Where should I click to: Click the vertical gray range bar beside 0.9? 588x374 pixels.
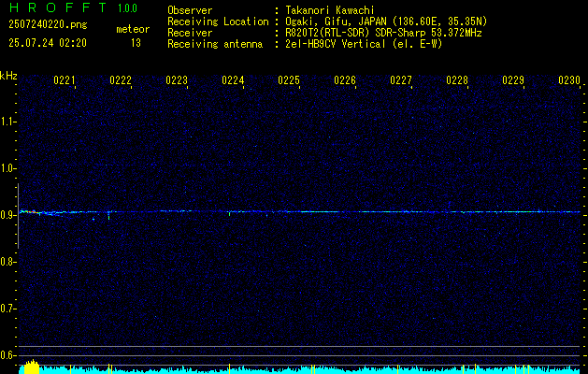[18, 216]
